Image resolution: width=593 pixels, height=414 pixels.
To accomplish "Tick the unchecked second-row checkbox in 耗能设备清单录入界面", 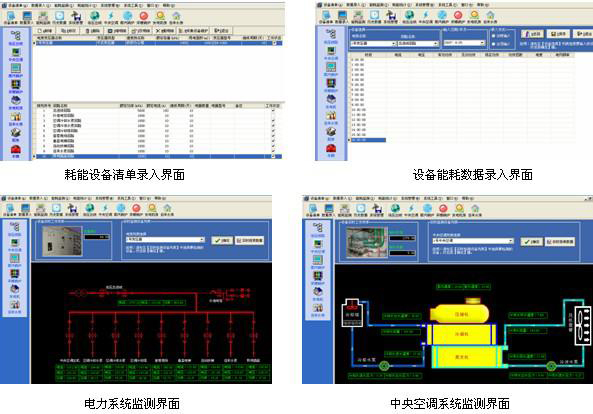I will pos(273,115).
